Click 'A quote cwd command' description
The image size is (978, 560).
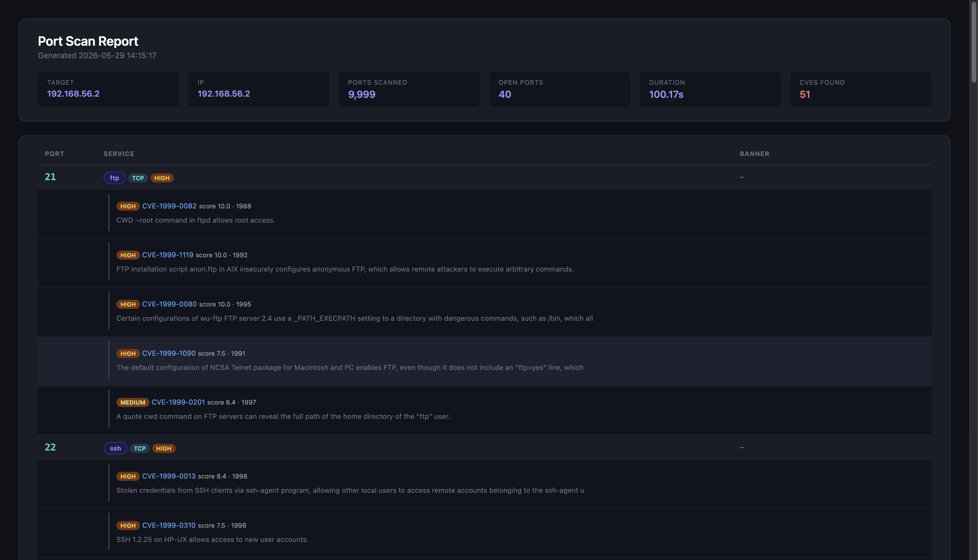tap(284, 416)
